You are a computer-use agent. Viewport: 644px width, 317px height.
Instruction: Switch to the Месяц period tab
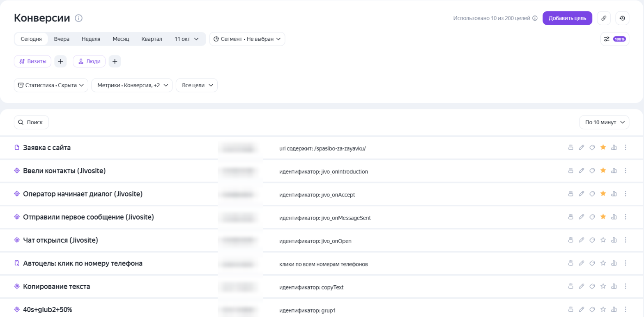121,39
